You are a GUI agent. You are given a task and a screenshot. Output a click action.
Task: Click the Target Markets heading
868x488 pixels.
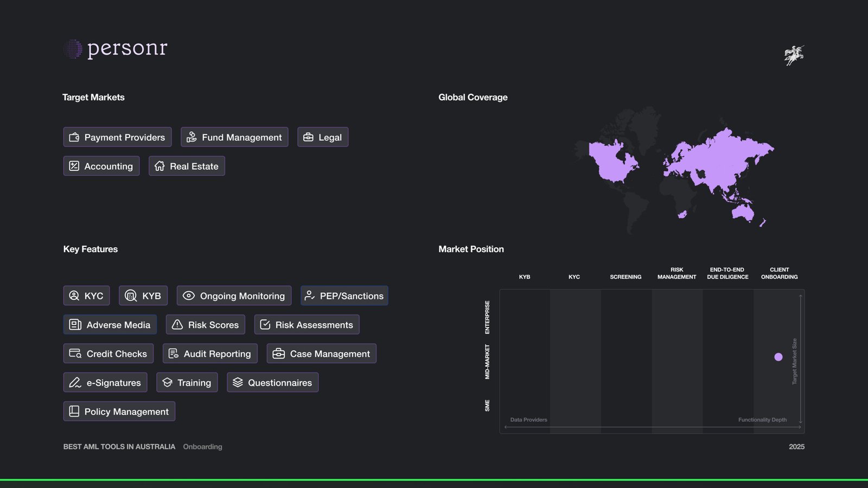(x=93, y=97)
